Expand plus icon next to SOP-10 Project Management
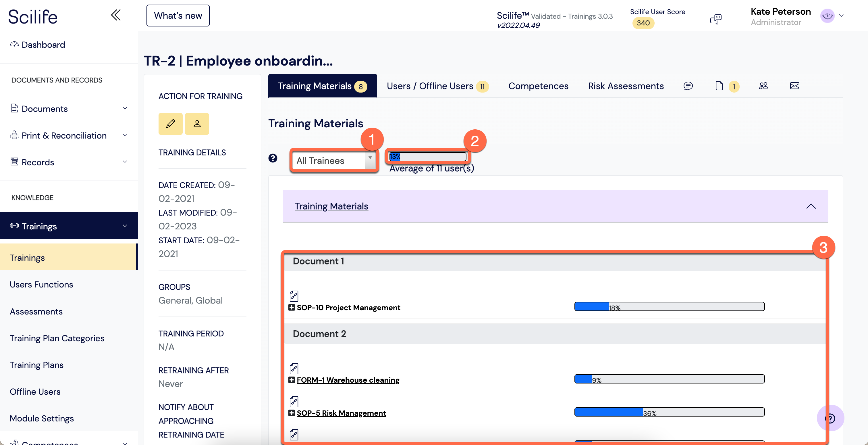Screen dimensions: 868x445 coord(292,308)
